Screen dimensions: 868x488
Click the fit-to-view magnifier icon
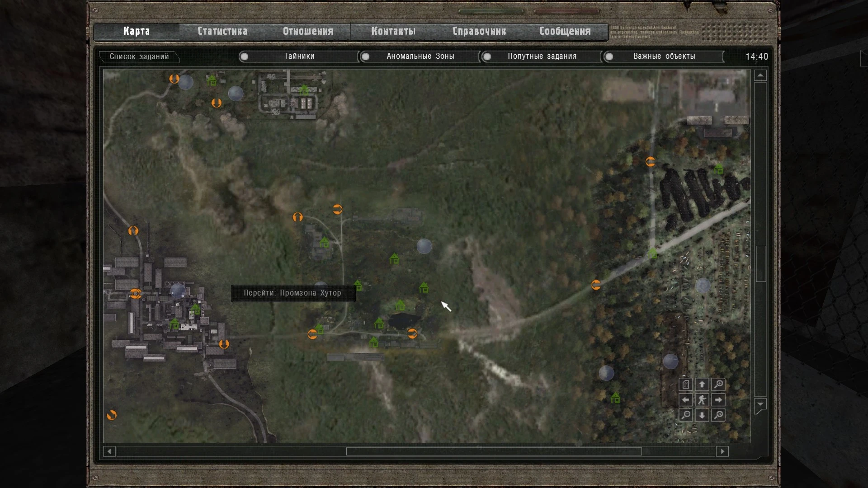point(718,415)
